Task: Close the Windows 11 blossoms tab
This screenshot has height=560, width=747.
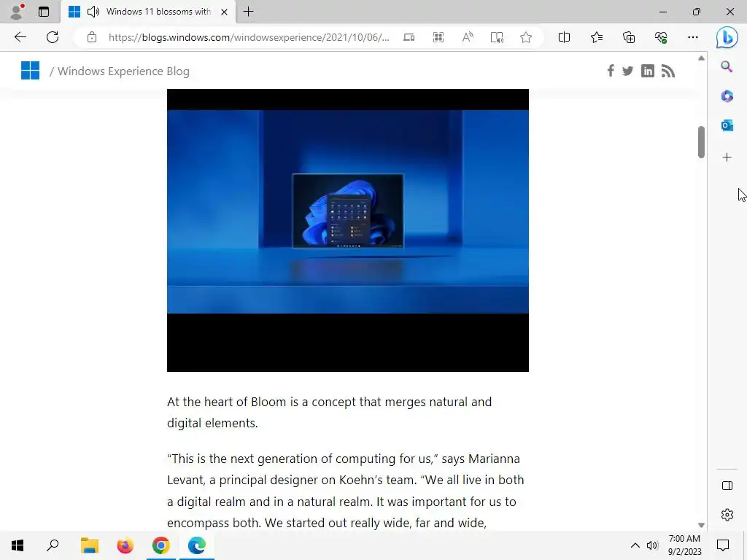Action: (x=225, y=12)
